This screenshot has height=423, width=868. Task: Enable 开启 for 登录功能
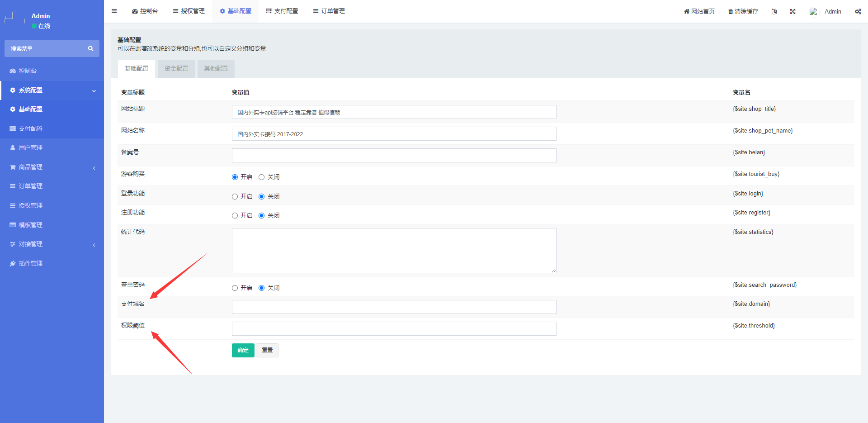[x=235, y=196]
